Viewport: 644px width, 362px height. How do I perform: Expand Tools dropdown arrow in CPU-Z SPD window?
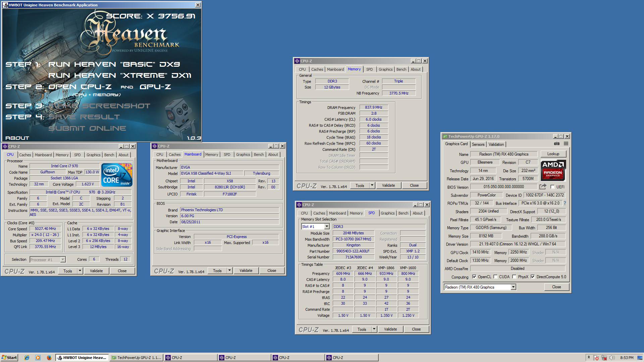tap(374, 329)
